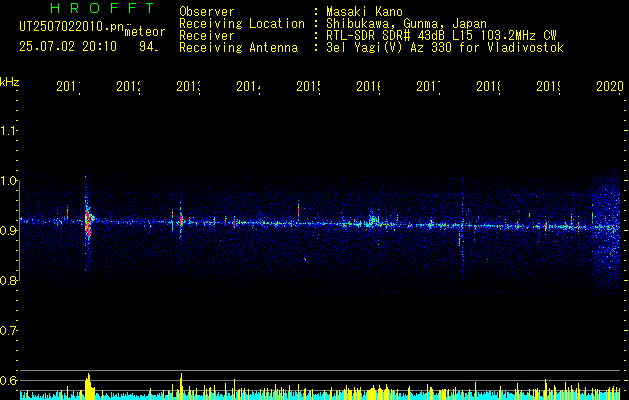Click the Observer label

[x=207, y=11]
